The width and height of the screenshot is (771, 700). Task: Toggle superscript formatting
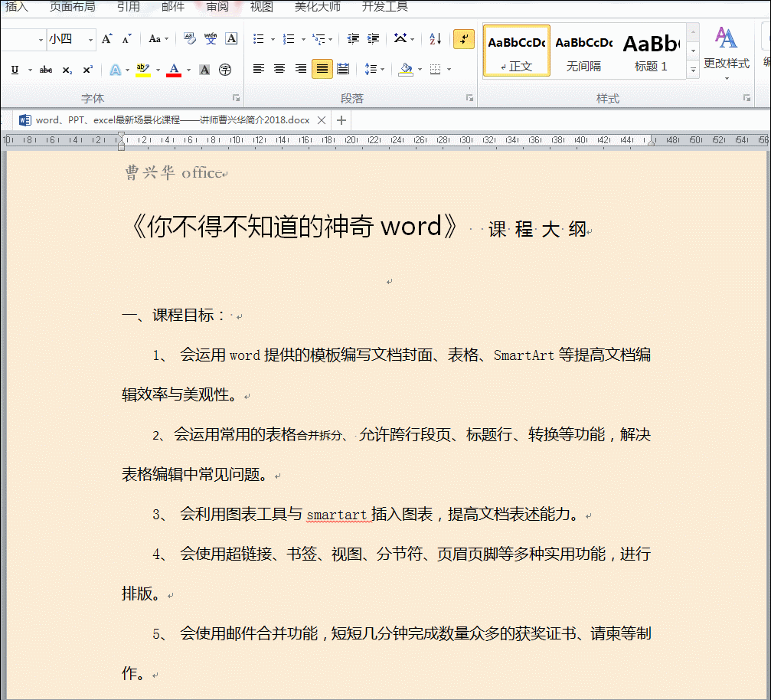click(x=87, y=70)
